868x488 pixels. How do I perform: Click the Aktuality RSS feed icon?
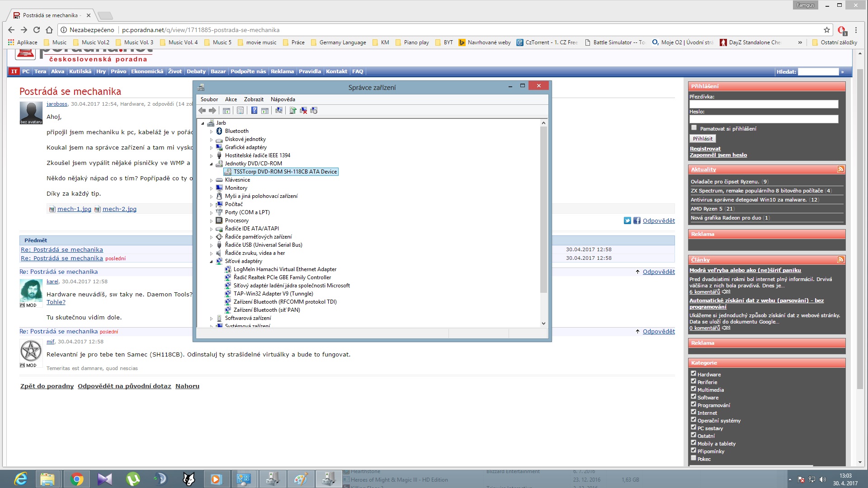(x=840, y=169)
